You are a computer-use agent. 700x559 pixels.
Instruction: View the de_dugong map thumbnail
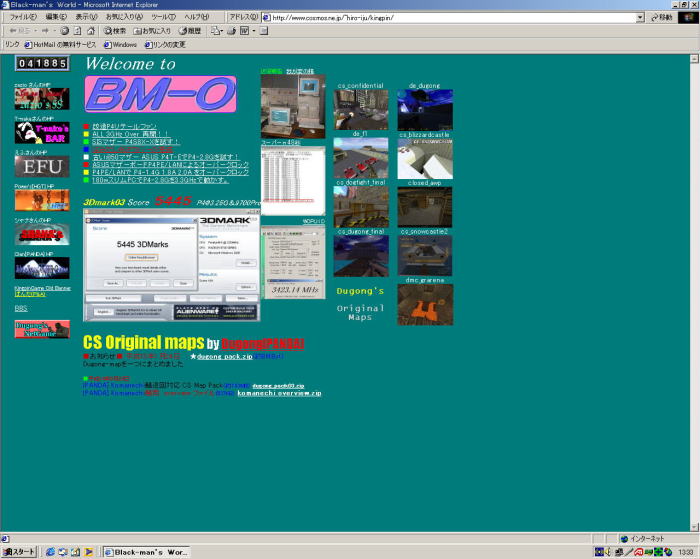[x=425, y=110]
